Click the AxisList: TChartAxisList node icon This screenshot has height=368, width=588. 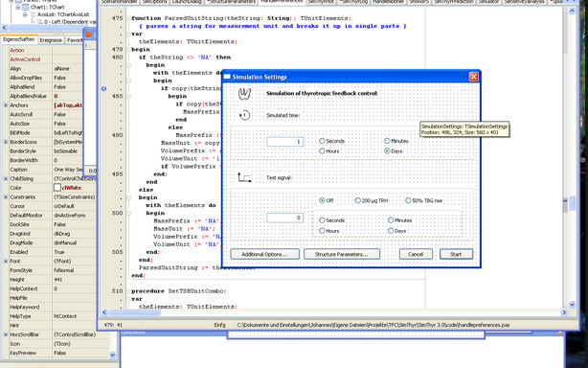(33, 14)
